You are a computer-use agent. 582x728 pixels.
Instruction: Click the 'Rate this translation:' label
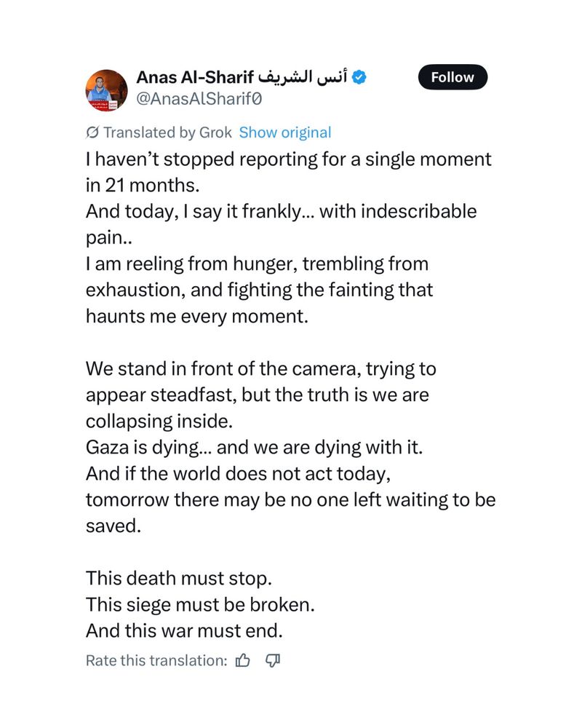point(156,661)
